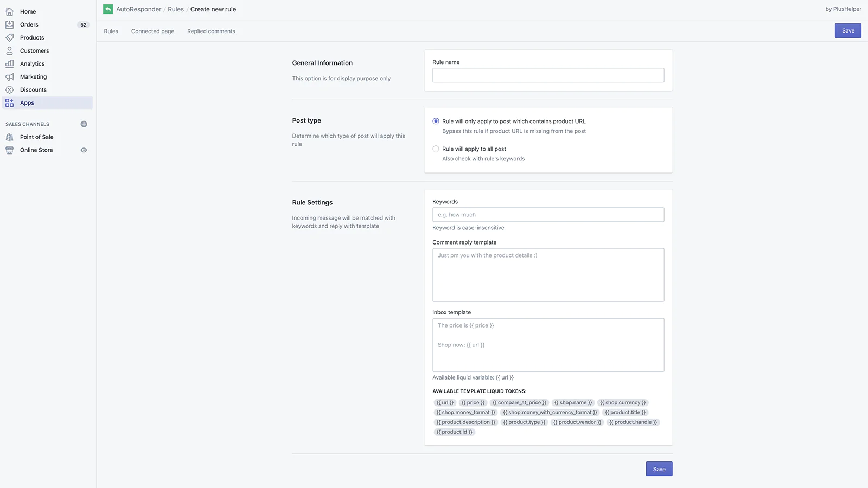Click the Point of Sale bag icon
868x488 pixels.
point(9,137)
